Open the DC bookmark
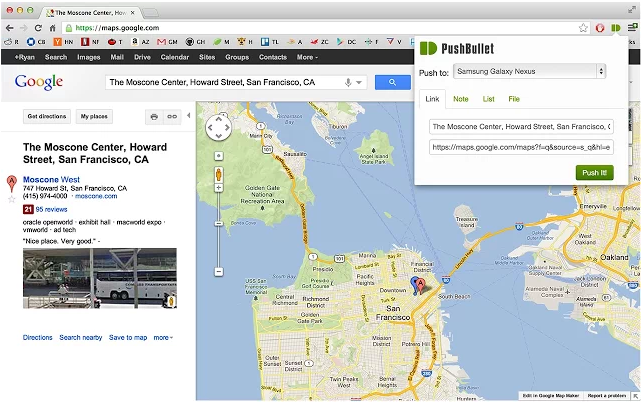 point(347,42)
